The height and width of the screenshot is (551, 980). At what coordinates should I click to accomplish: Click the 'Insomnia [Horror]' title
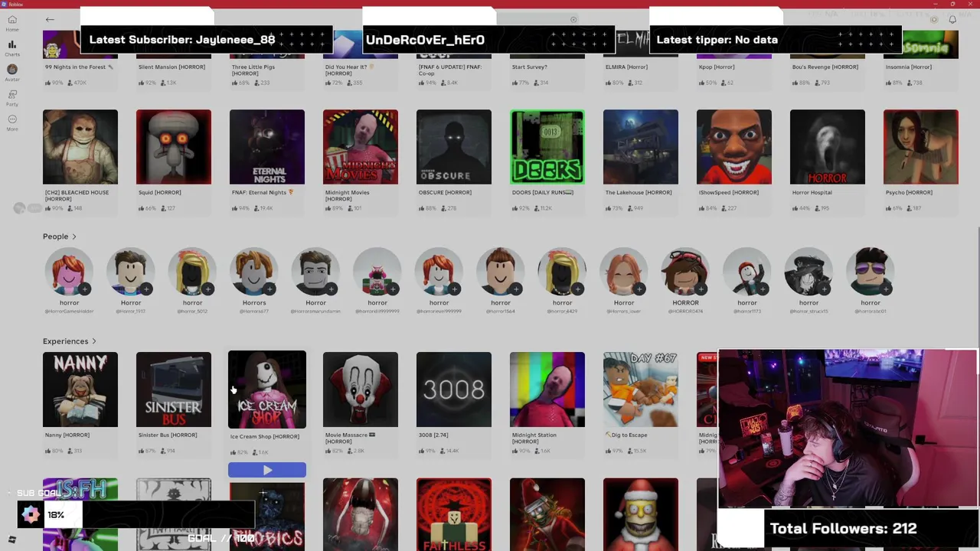click(909, 67)
